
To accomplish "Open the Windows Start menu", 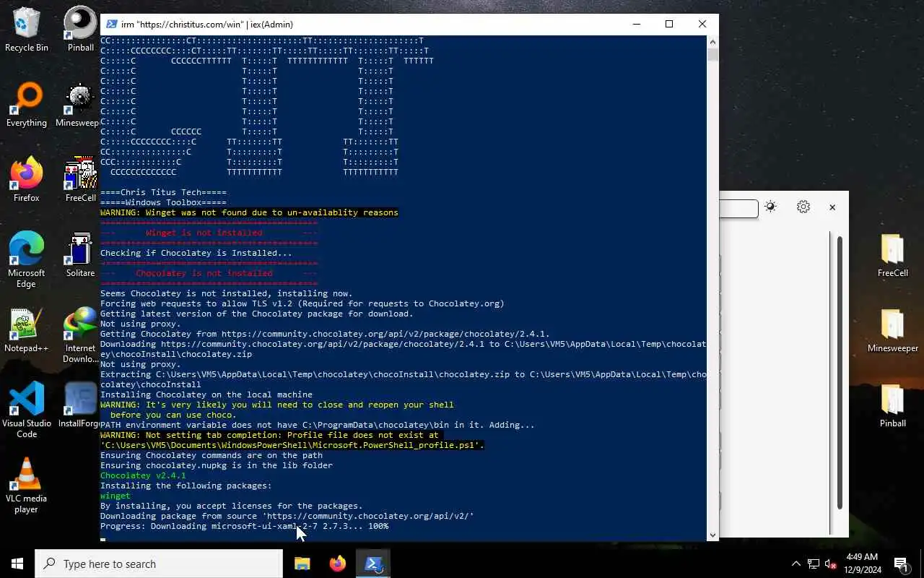I will 17,564.
